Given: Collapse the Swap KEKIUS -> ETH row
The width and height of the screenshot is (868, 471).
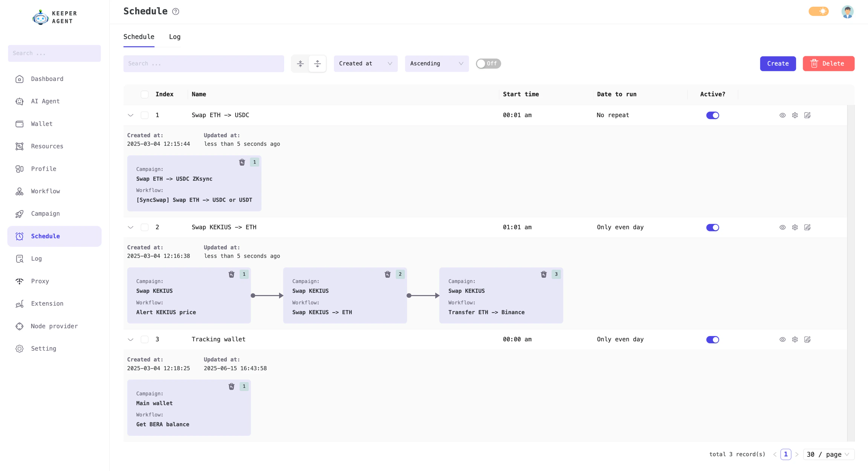Looking at the screenshot, I should (131, 228).
